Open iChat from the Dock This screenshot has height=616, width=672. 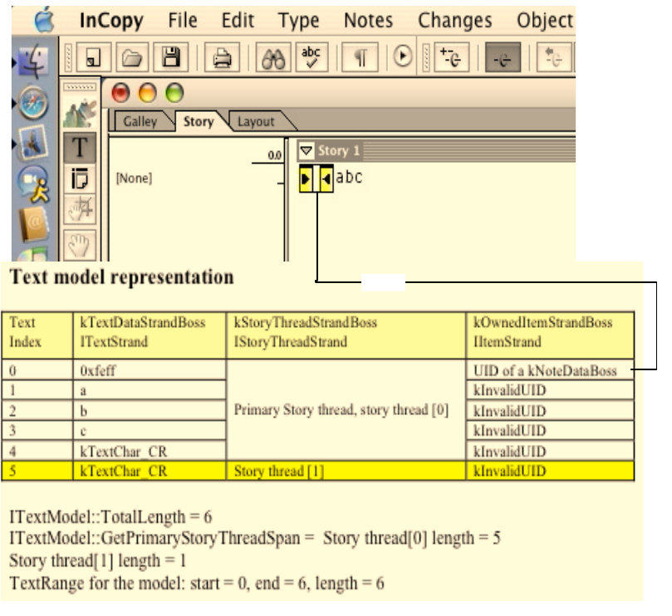tap(33, 184)
